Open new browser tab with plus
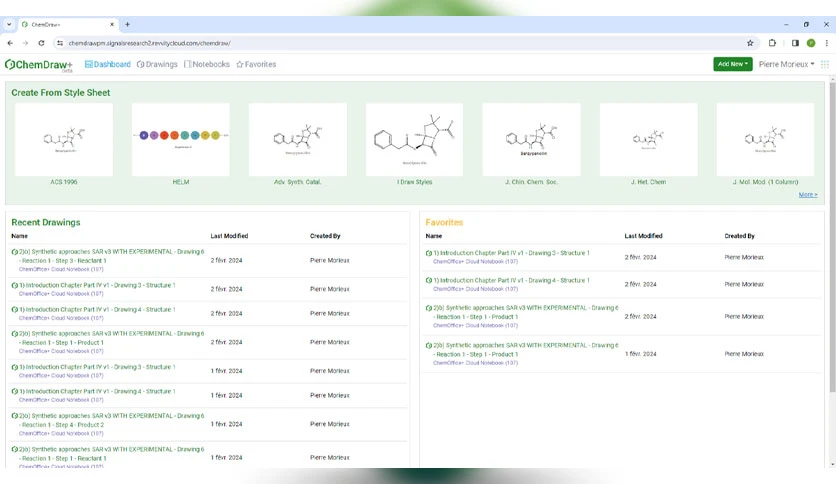The image size is (836, 484). click(127, 25)
